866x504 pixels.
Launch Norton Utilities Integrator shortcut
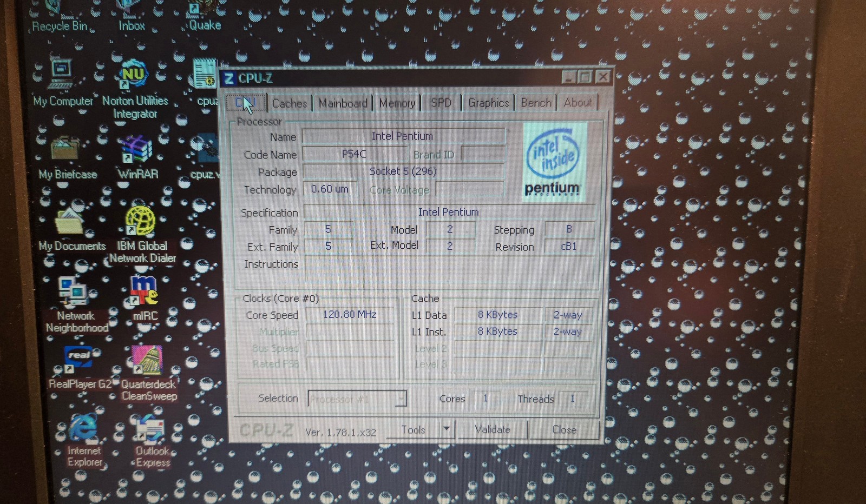[x=135, y=89]
